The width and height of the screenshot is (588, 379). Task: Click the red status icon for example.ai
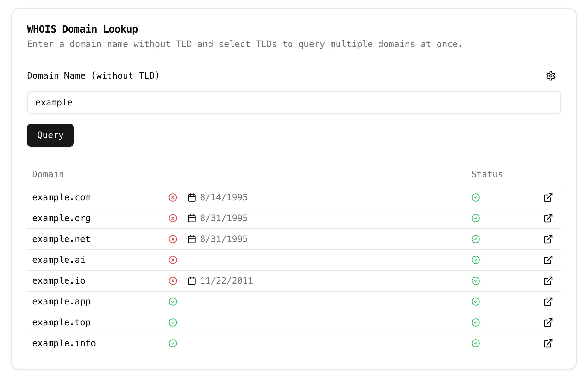(x=173, y=260)
